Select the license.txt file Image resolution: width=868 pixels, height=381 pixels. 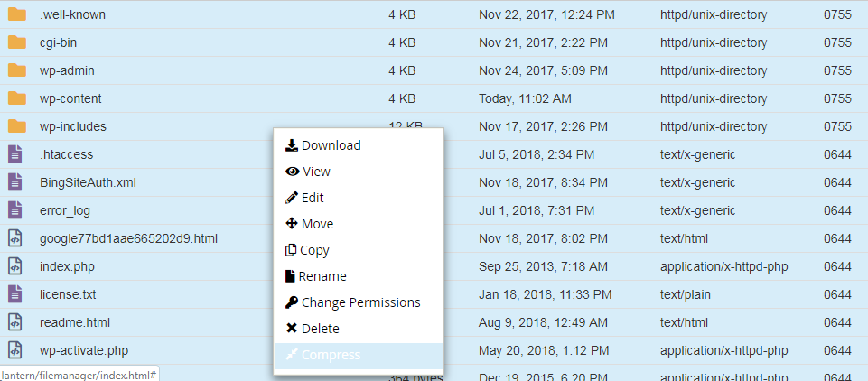(68, 294)
